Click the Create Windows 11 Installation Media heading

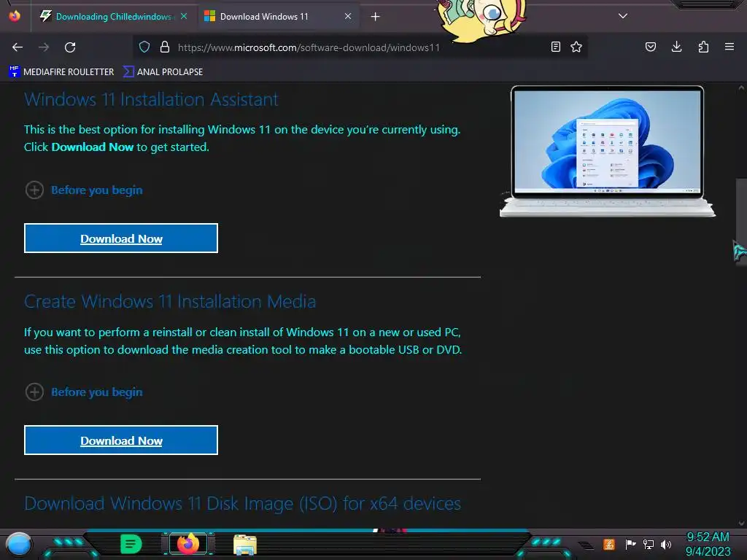click(x=170, y=301)
